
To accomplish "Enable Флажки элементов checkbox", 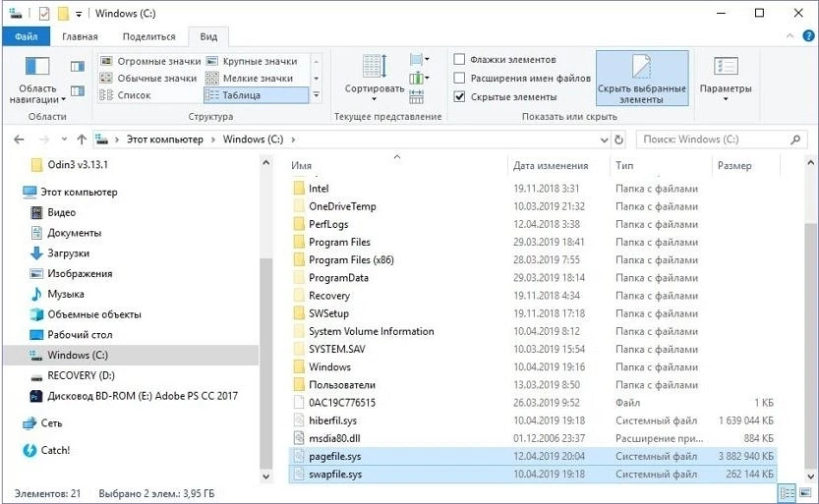I will [x=459, y=60].
